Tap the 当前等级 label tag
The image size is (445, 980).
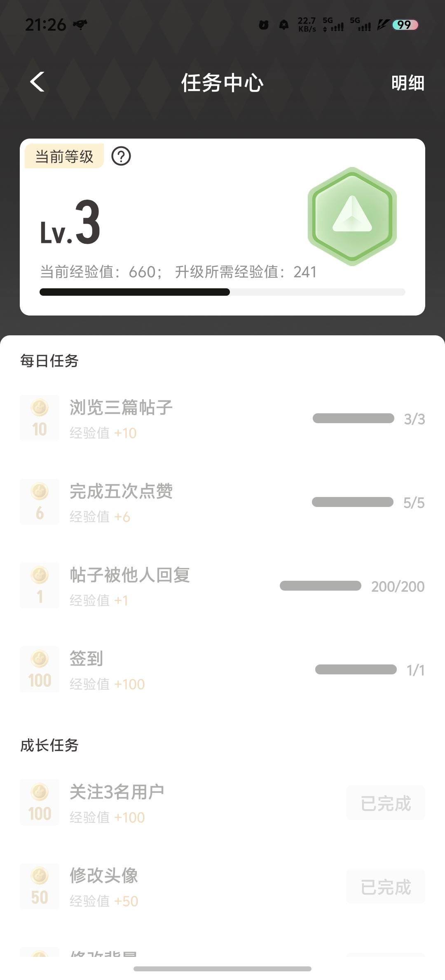click(64, 156)
